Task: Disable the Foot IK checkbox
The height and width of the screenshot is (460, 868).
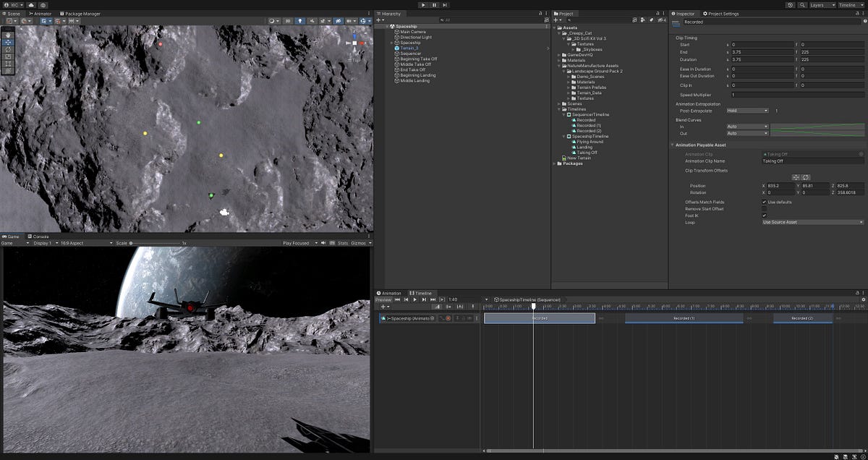Action: pyautogui.click(x=764, y=216)
